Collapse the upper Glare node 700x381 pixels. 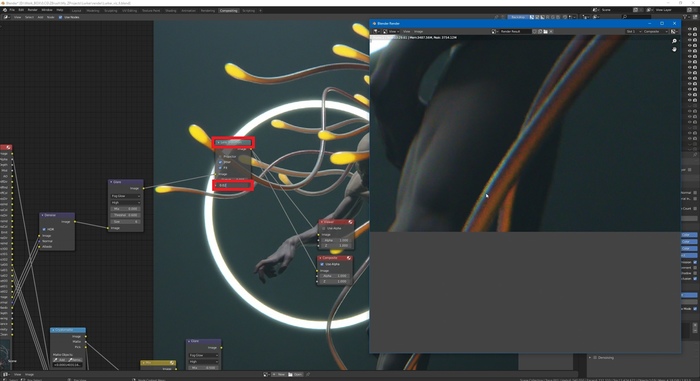(x=111, y=182)
